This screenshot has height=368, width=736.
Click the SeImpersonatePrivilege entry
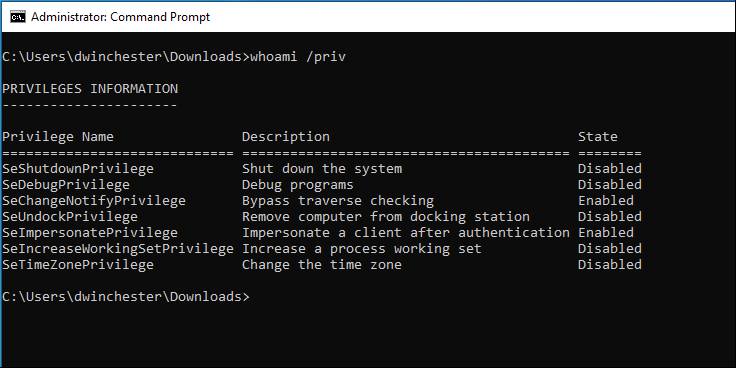[x=90, y=233]
